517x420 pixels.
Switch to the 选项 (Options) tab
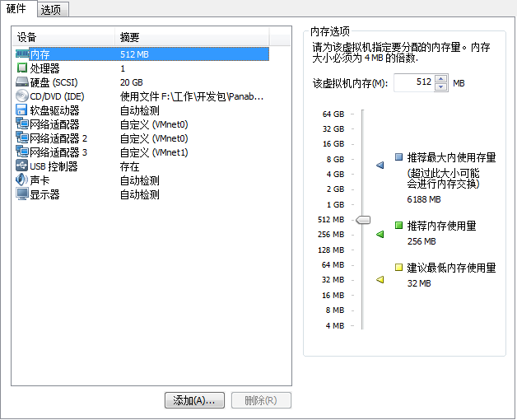pyautogui.click(x=51, y=10)
